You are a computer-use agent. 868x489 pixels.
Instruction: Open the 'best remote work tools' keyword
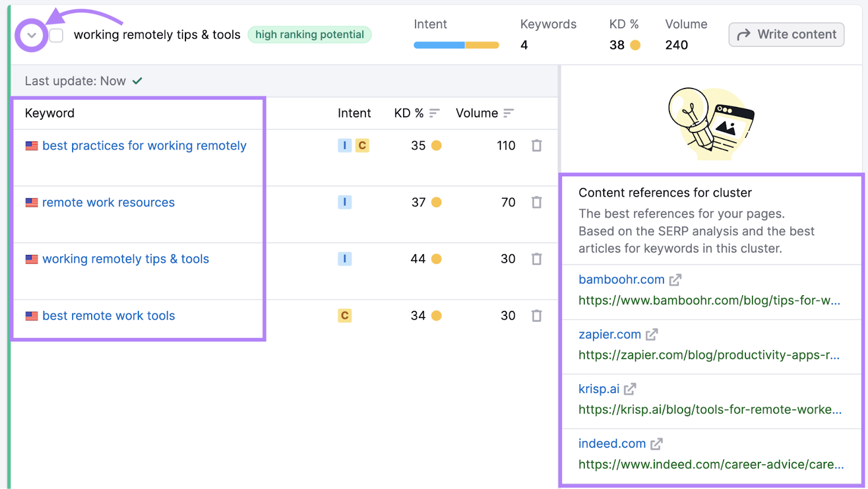[108, 316]
